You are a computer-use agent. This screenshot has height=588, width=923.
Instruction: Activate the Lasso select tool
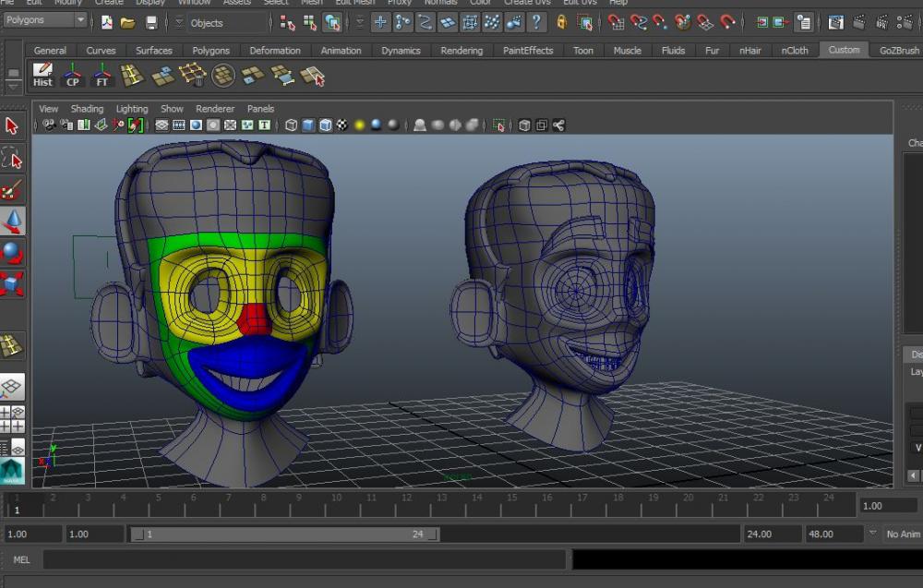point(12,158)
